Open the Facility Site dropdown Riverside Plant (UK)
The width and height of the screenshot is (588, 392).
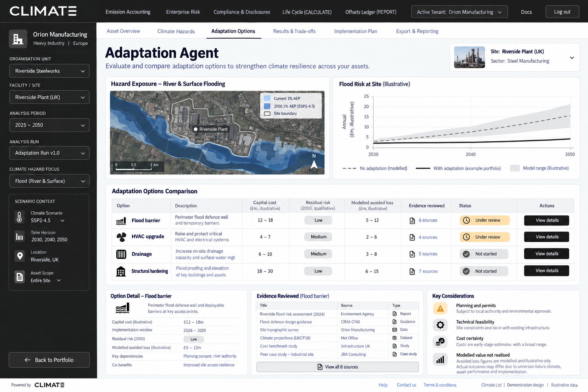coord(49,97)
